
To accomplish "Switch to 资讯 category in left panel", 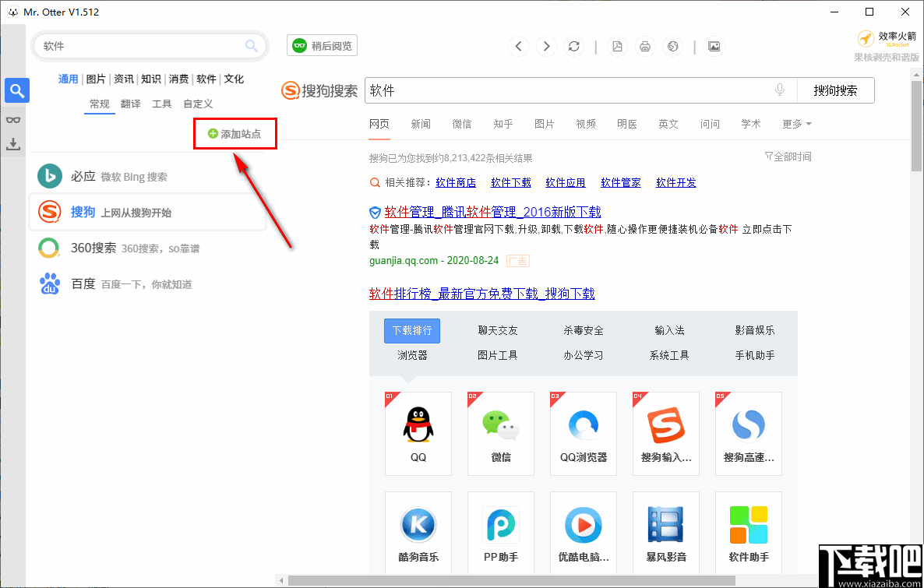I will pos(124,79).
